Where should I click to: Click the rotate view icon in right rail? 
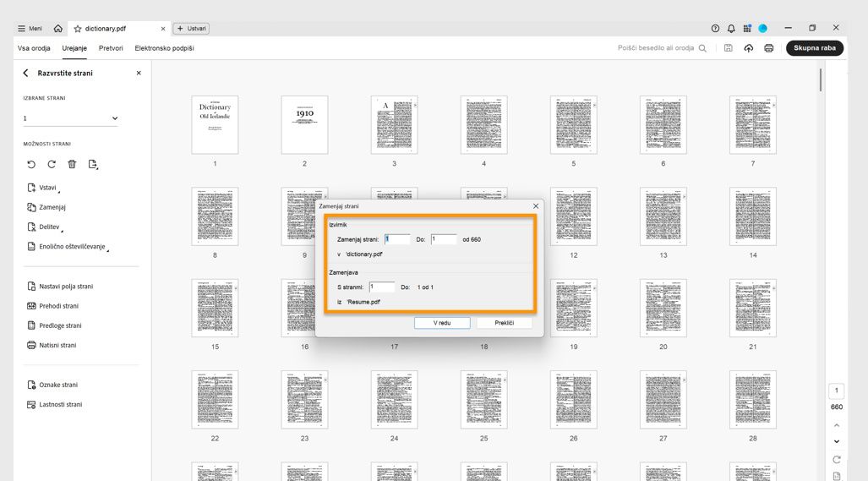[x=837, y=459]
